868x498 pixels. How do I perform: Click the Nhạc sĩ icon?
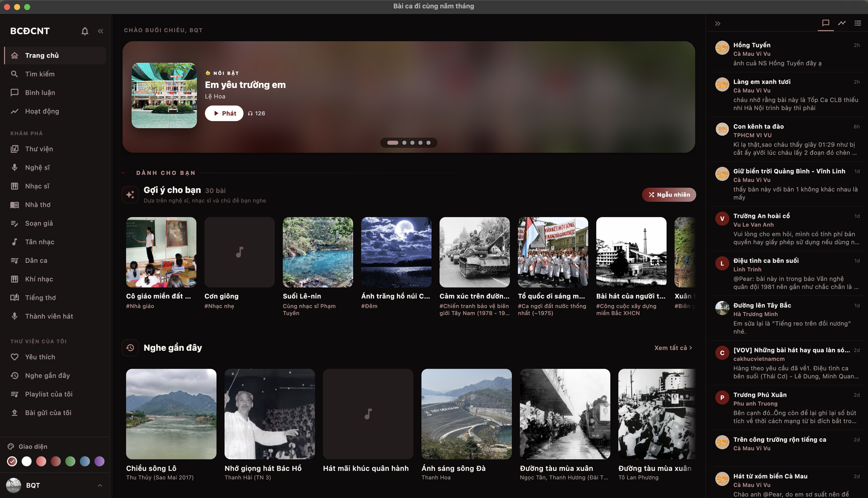(x=15, y=186)
